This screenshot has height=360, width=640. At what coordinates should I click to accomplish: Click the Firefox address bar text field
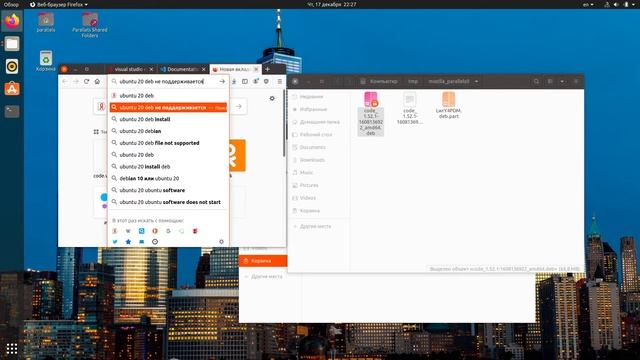(167, 82)
